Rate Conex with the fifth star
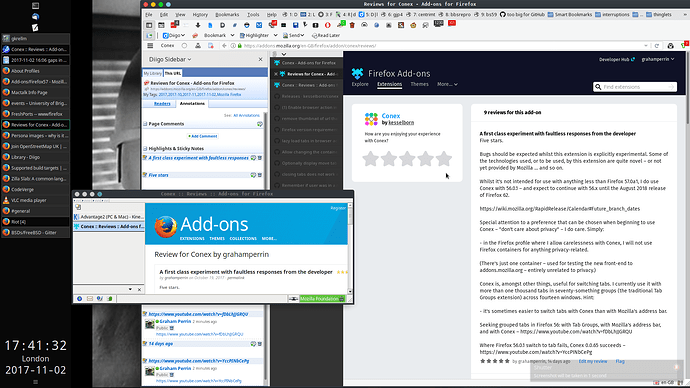690x388 pixels. pyautogui.click(x=444, y=159)
